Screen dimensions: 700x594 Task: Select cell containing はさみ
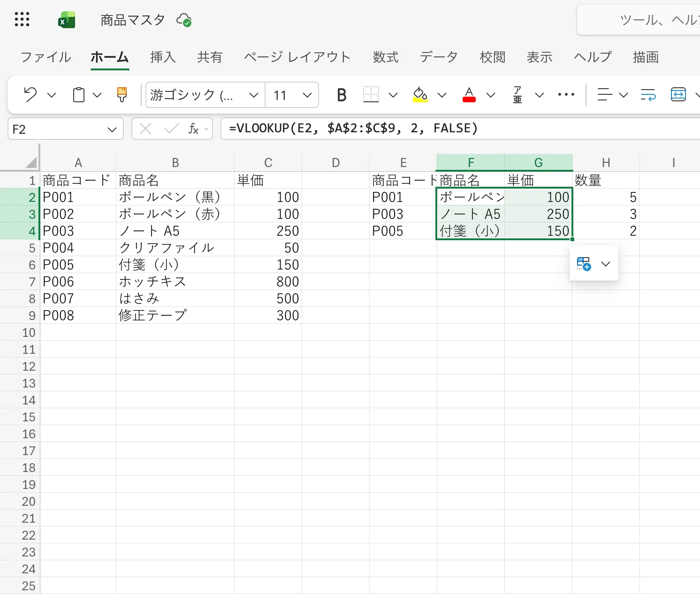[175, 298]
